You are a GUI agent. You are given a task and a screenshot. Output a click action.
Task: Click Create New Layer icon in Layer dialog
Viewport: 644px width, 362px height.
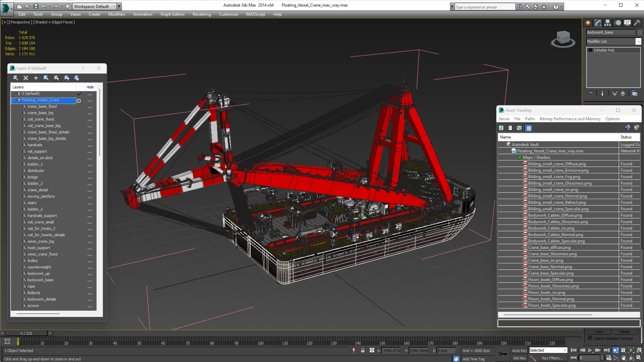click(x=16, y=78)
